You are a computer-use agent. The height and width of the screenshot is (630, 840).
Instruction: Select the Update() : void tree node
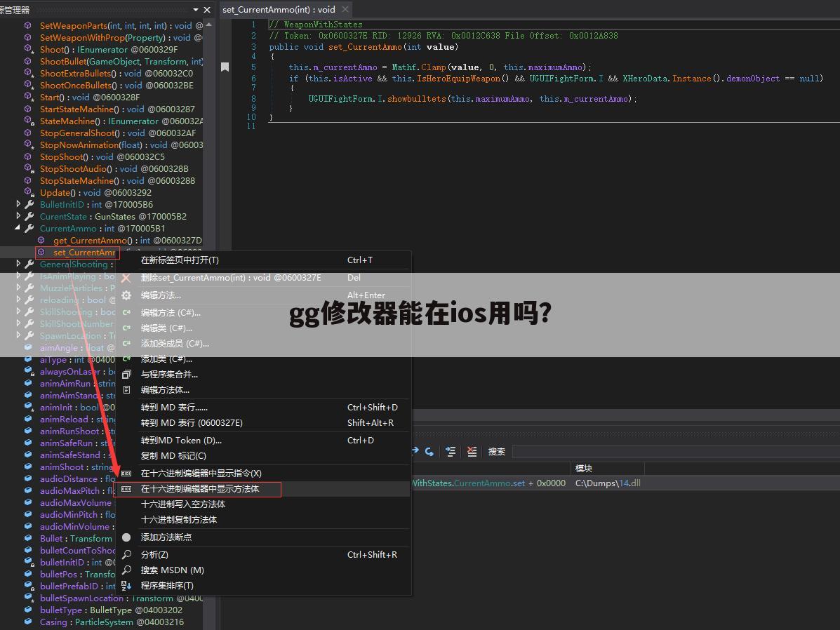pos(96,193)
